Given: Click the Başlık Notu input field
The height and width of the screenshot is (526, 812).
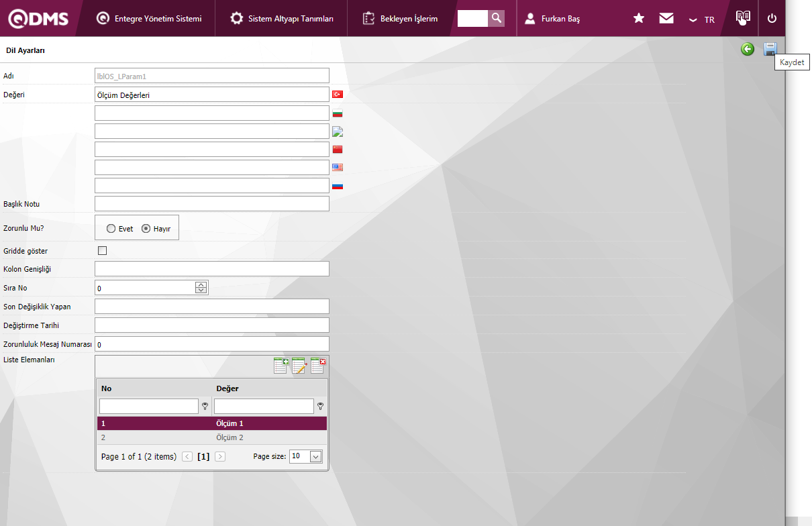Looking at the screenshot, I should click(x=212, y=203).
